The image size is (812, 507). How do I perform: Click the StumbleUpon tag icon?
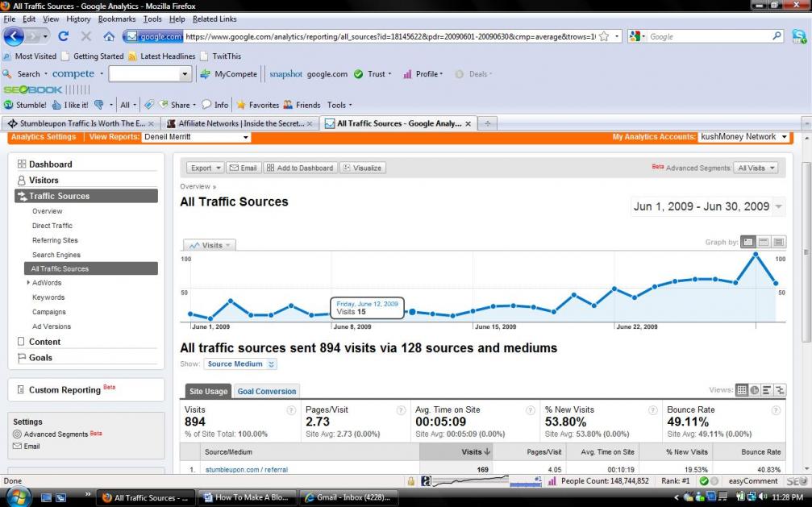click(148, 105)
